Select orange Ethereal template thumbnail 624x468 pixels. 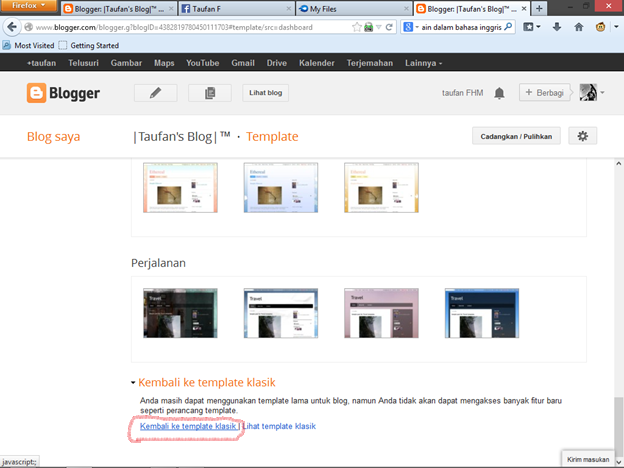pyautogui.click(x=180, y=187)
